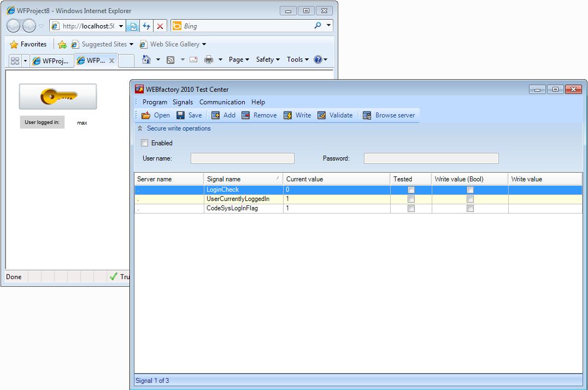Click the Internet Explorer home icon
The height and width of the screenshot is (390, 588).
pyautogui.click(x=146, y=60)
